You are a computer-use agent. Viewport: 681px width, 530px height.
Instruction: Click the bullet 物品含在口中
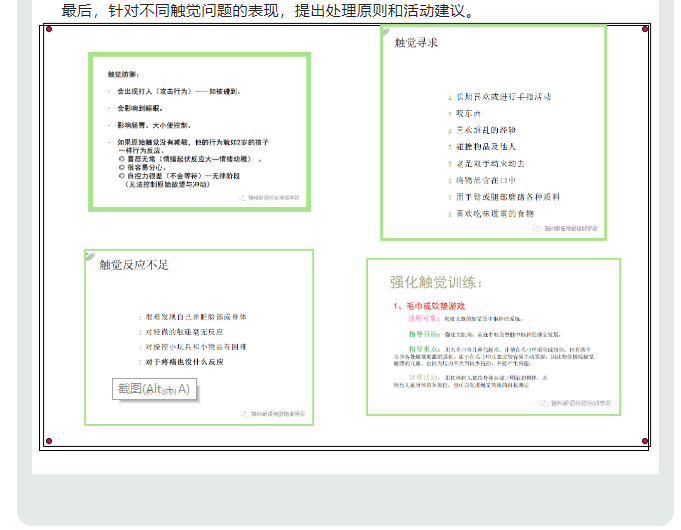pos(484,180)
